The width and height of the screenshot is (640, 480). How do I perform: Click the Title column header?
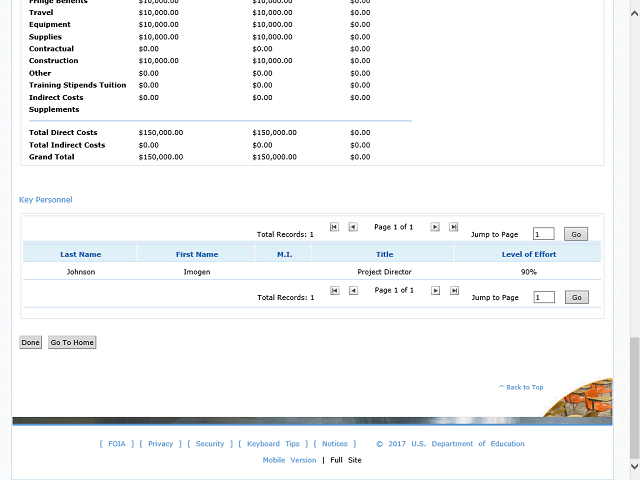[384, 254]
